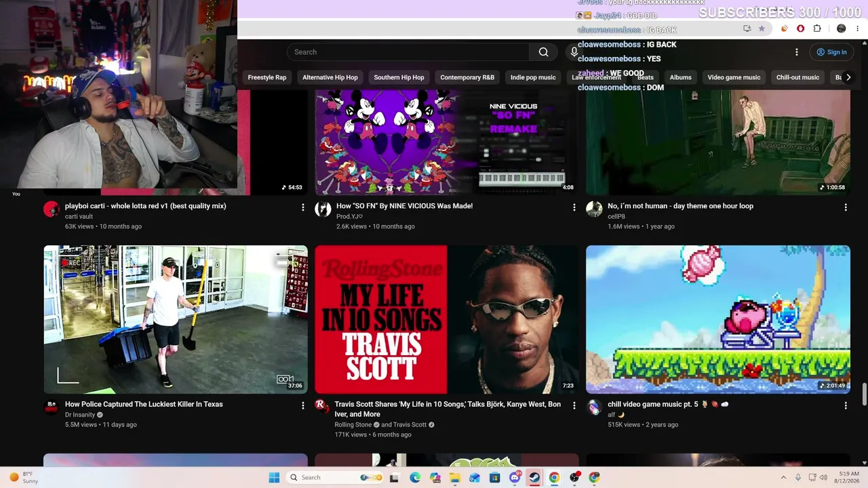The height and width of the screenshot is (488, 868).
Task: Open YouTube settings three-dot menu
Action: (797, 52)
